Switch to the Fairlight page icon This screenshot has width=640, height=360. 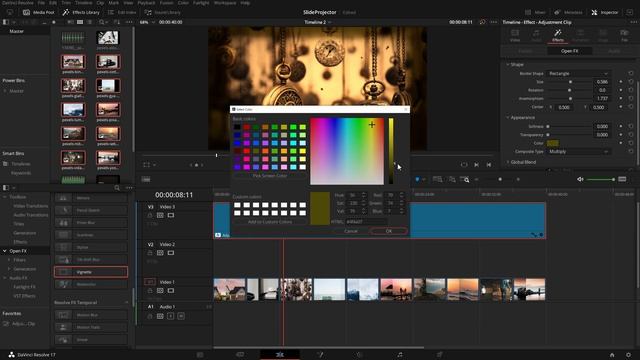(400, 354)
